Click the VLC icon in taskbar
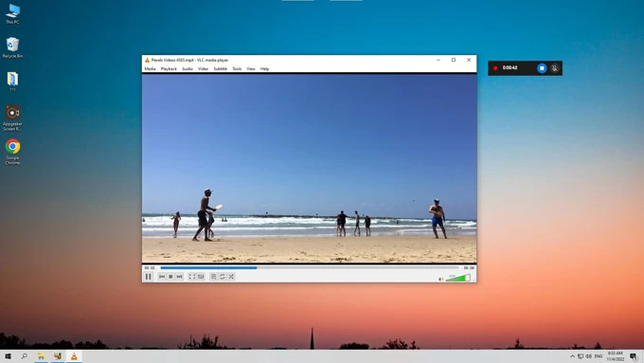This screenshot has height=363, width=644. coord(74,356)
